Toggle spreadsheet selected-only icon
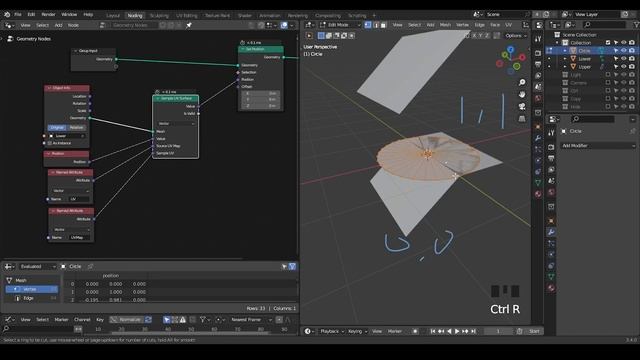Image resolution: width=640 pixels, height=360 pixels. 284,267
